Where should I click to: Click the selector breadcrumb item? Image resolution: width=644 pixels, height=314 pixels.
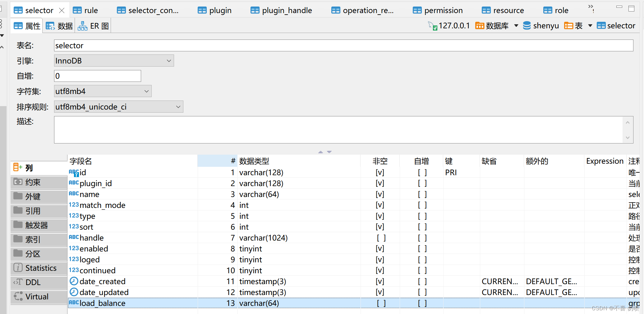click(x=616, y=26)
